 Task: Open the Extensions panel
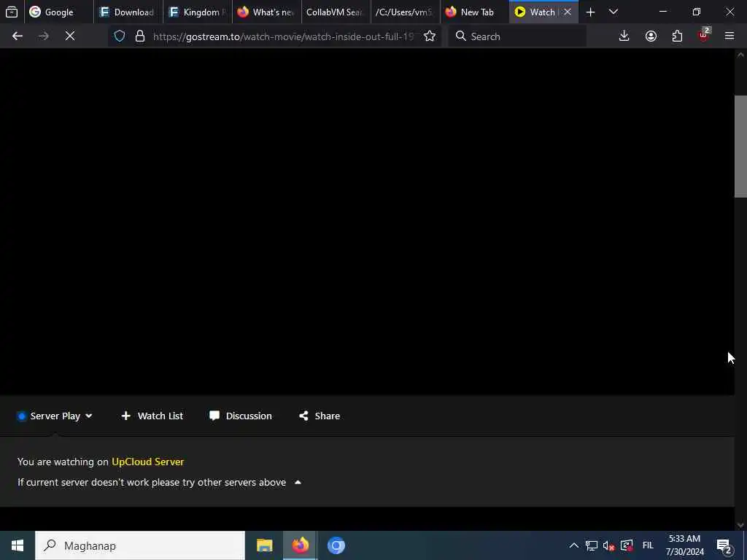(x=677, y=36)
